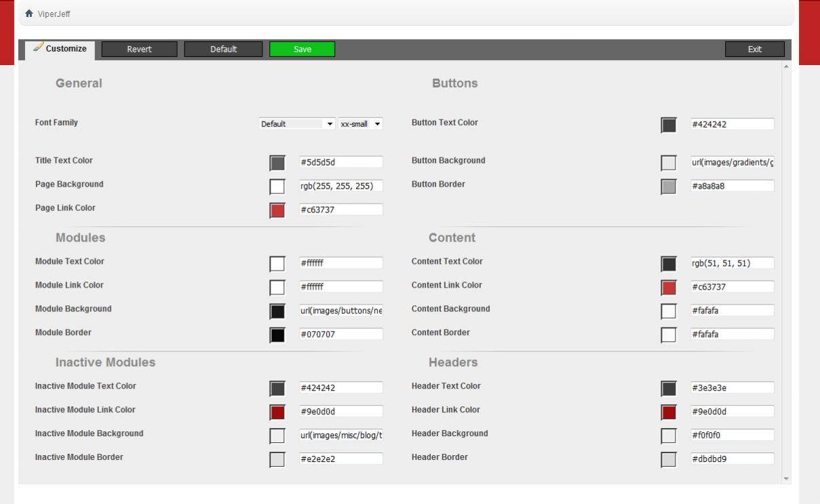Click the Default button
The image size is (820, 504).
(x=223, y=49)
